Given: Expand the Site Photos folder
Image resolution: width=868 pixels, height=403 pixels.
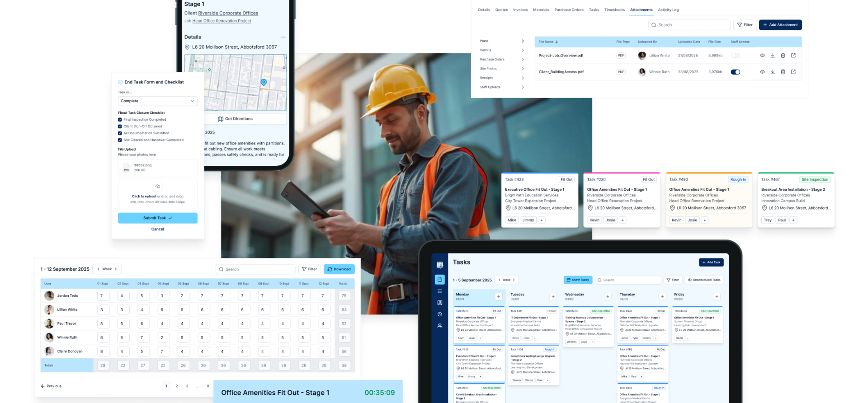Looking at the screenshot, I should [x=502, y=69].
